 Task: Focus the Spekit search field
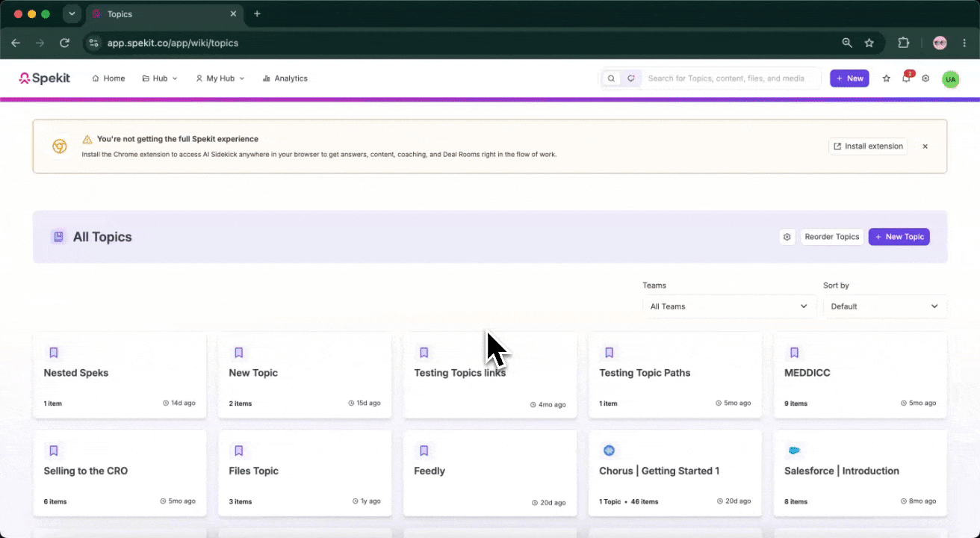pos(731,78)
